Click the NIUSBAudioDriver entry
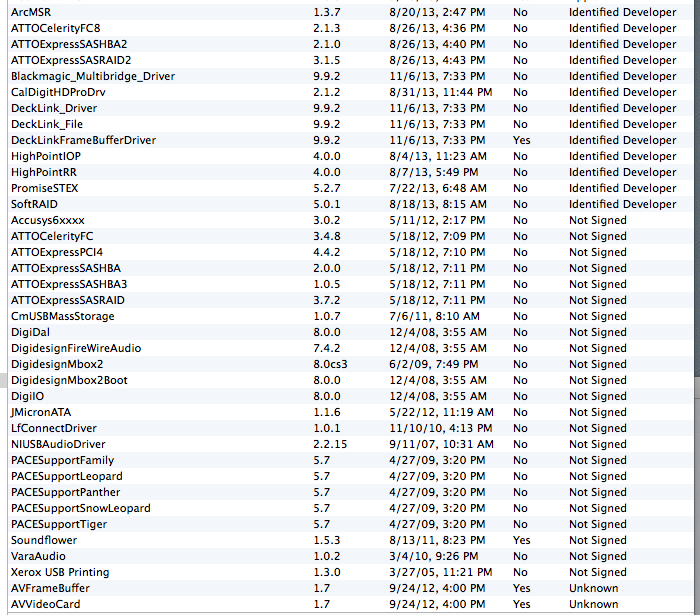The height and width of the screenshot is (615, 700). pos(350,444)
